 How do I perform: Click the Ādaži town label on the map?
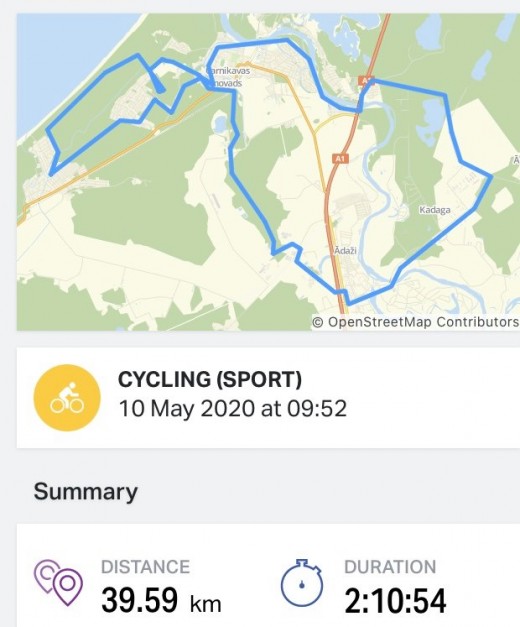pyautogui.click(x=345, y=250)
